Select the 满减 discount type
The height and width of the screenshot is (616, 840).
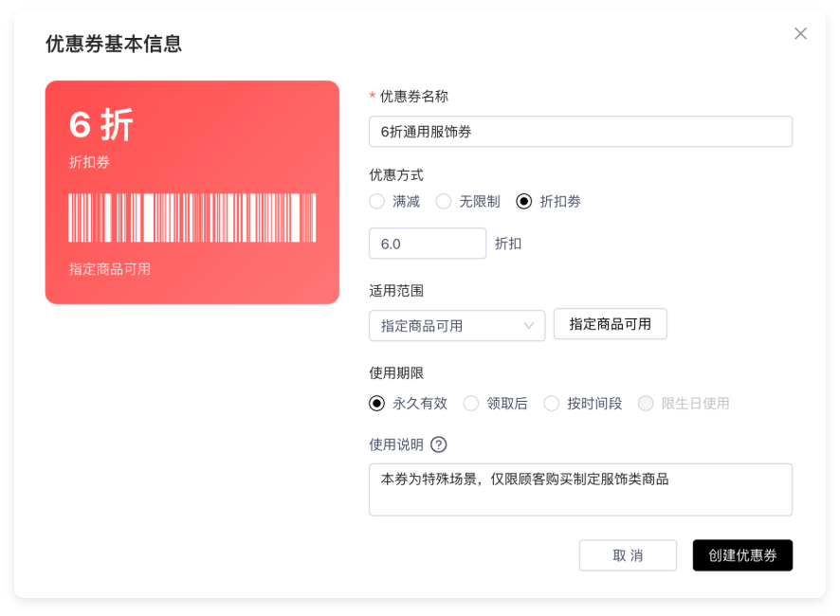377,201
